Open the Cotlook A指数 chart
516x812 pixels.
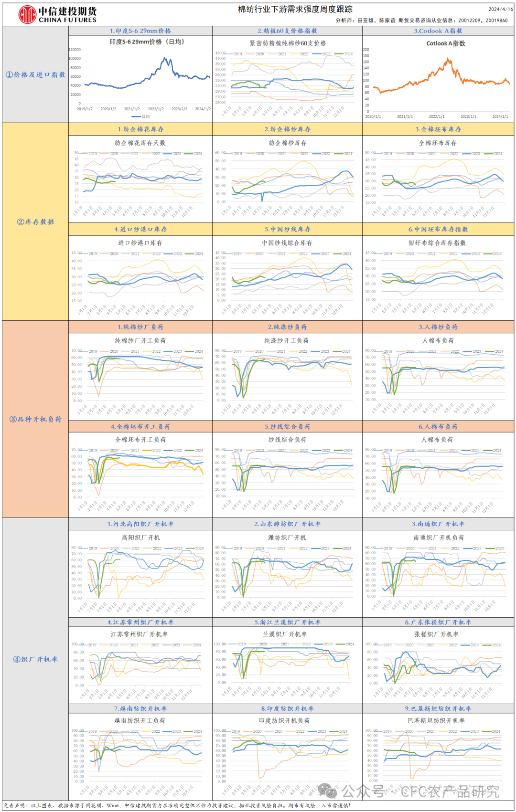pos(438,79)
